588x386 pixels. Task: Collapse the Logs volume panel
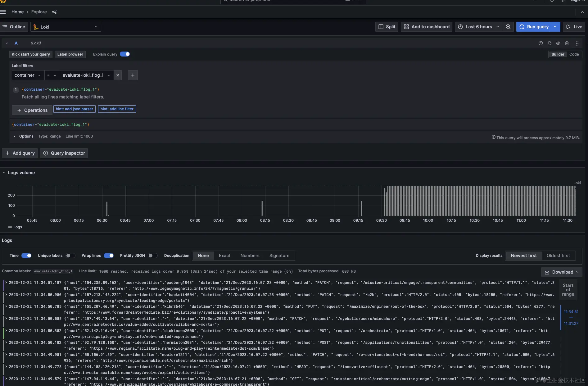[x=4, y=173]
